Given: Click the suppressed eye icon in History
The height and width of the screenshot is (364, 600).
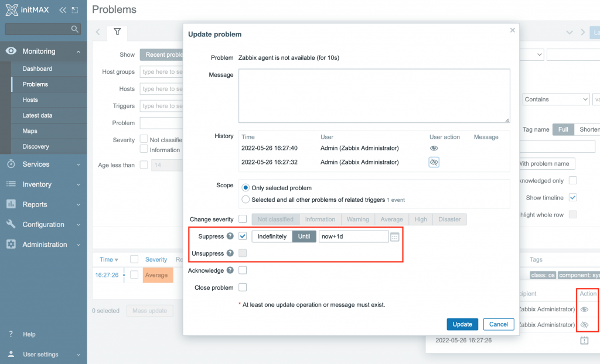Looking at the screenshot, I should pos(434,162).
